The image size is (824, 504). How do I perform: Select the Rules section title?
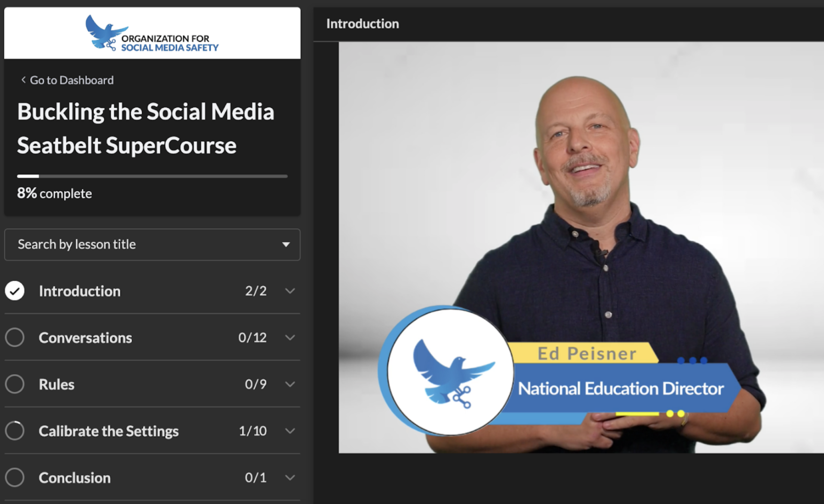[56, 384]
